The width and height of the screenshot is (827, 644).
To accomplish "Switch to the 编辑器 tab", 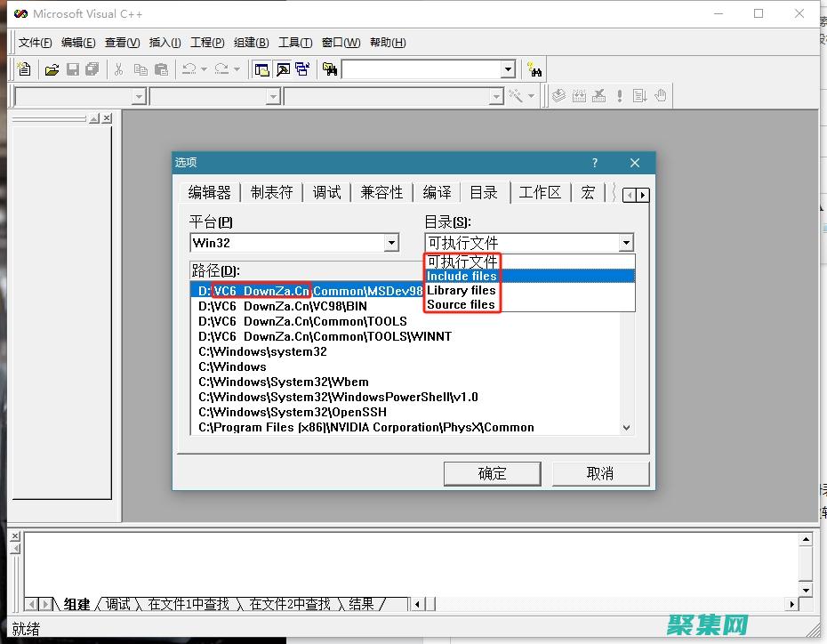I will [209, 192].
